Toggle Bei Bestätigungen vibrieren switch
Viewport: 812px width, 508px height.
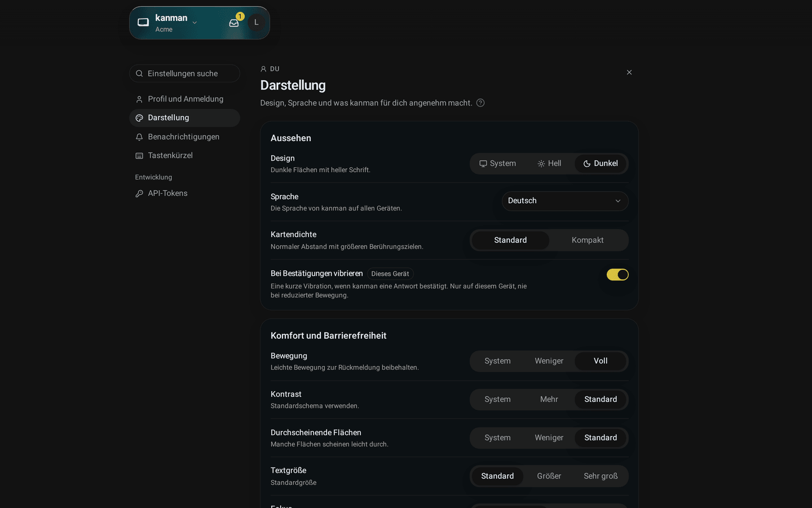[x=617, y=274]
